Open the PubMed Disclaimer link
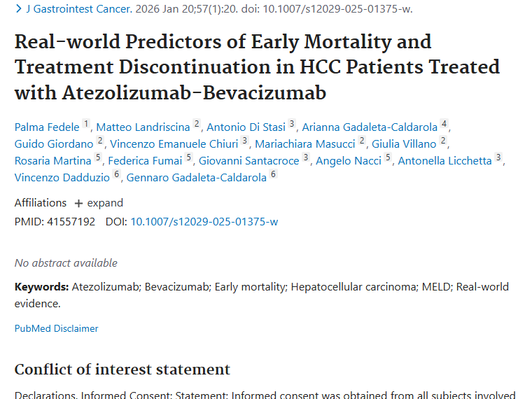532x399 pixels. pos(56,328)
